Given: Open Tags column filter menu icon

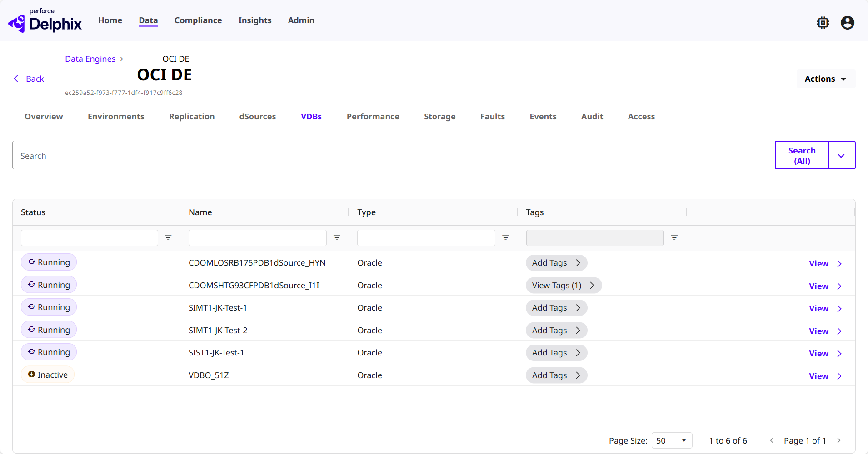Looking at the screenshot, I should (674, 238).
